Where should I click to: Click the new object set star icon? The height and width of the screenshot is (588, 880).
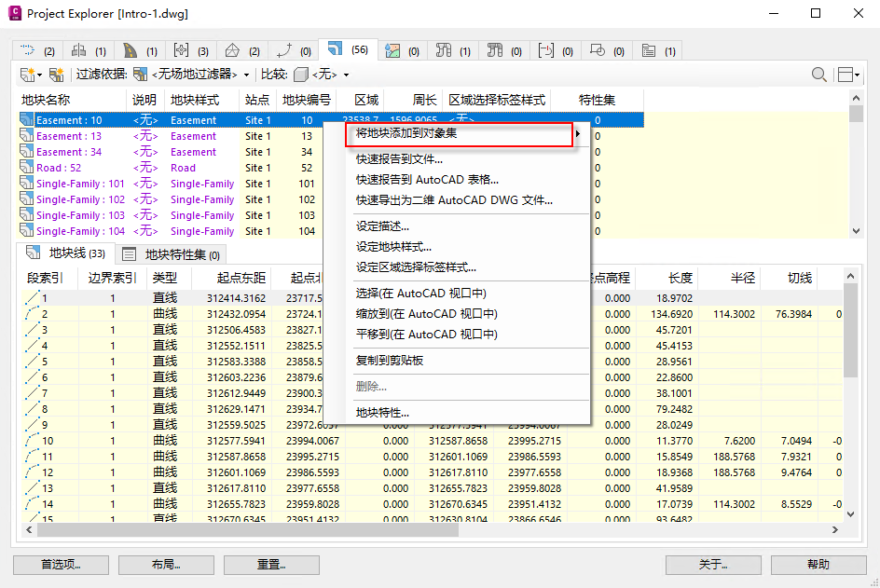pos(28,74)
